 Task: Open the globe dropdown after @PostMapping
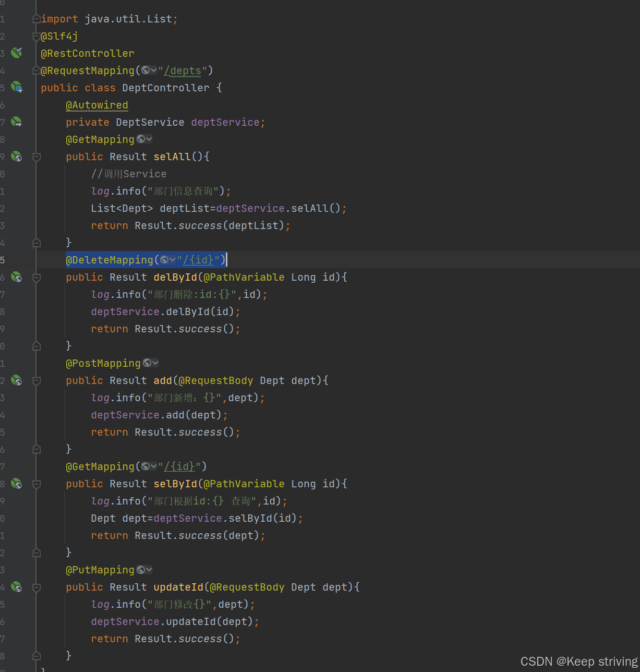[x=151, y=363]
